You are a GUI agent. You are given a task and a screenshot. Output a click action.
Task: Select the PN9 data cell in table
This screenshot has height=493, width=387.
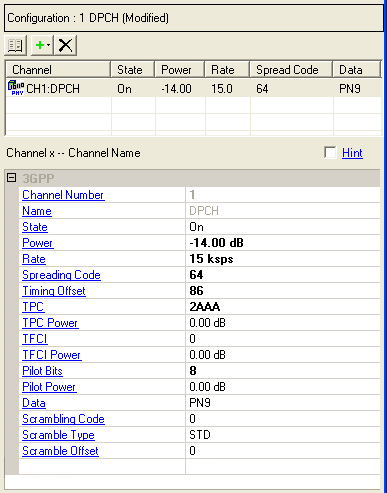pos(350,89)
